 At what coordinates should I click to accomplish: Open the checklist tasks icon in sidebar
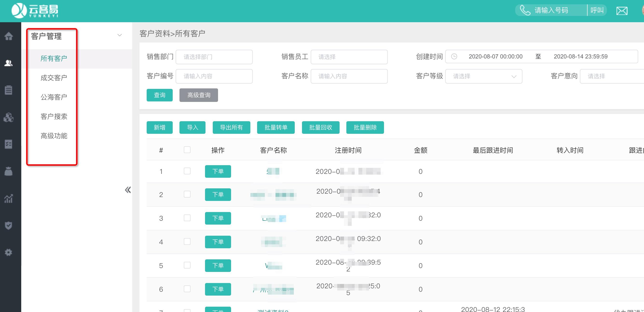pos(8,144)
